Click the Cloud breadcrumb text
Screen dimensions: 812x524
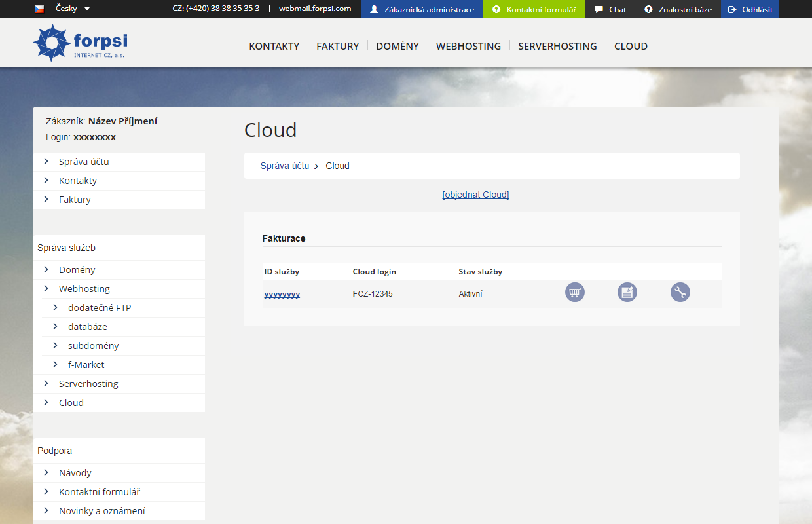[x=338, y=166]
